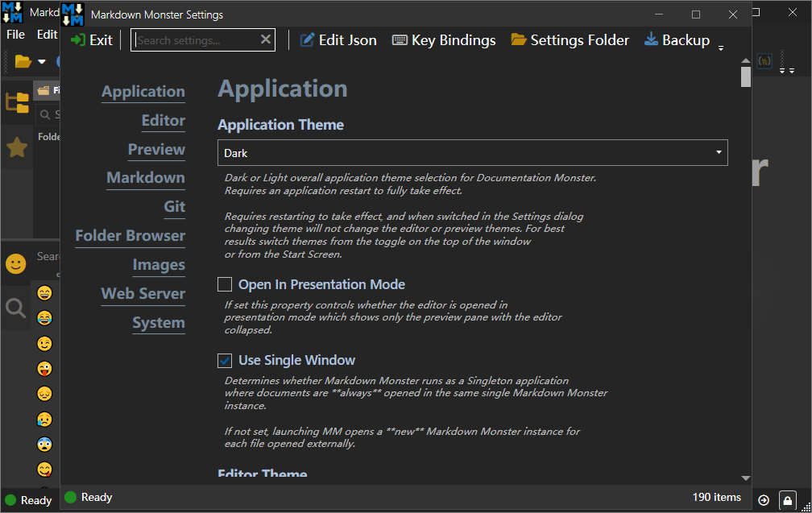812x513 pixels.
Task: Click the Backup settings button
Action: (677, 40)
